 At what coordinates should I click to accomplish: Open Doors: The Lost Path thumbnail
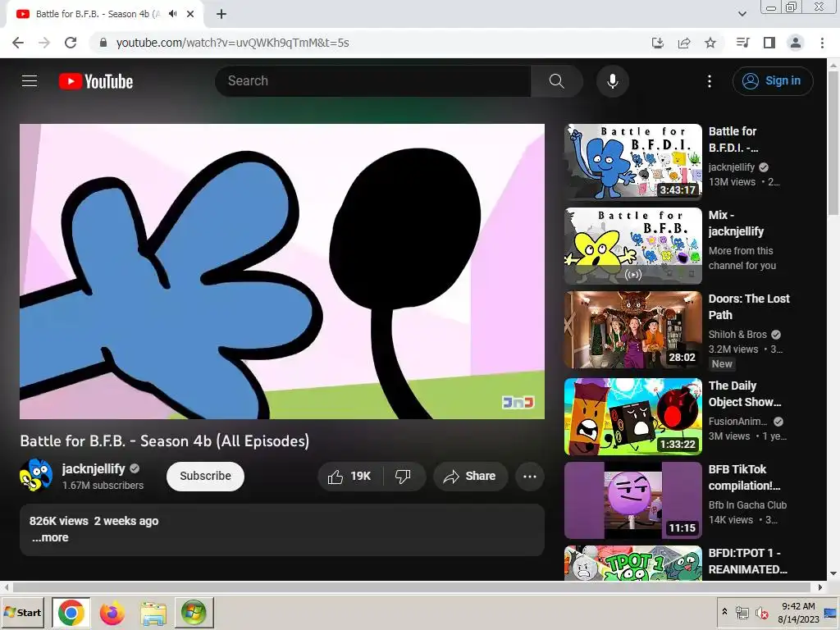[632, 330]
